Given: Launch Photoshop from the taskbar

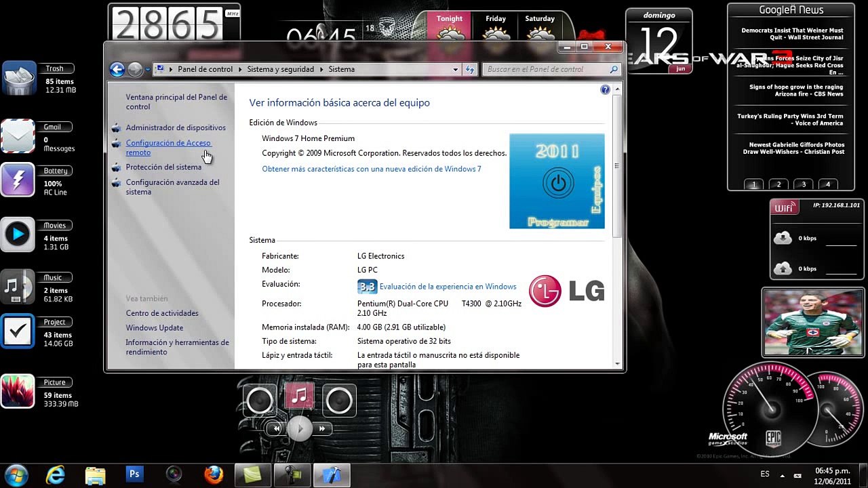Looking at the screenshot, I should [x=134, y=474].
